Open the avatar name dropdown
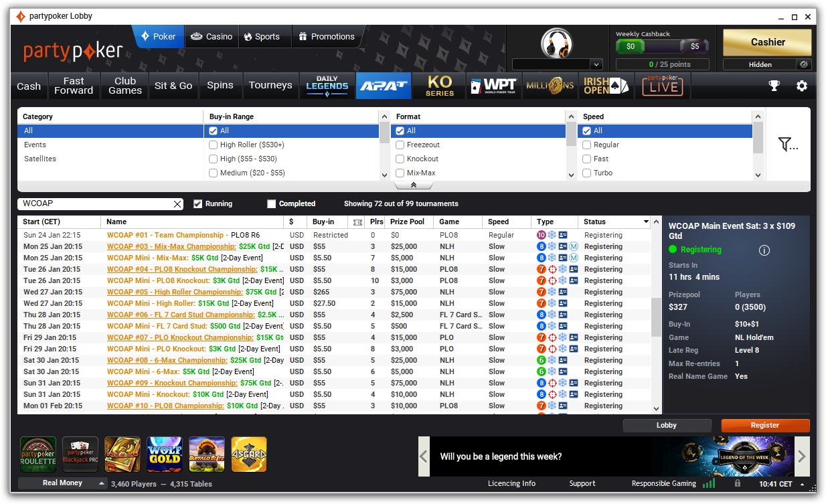This screenshot has height=504, width=826. pyautogui.click(x=596, y=64)
